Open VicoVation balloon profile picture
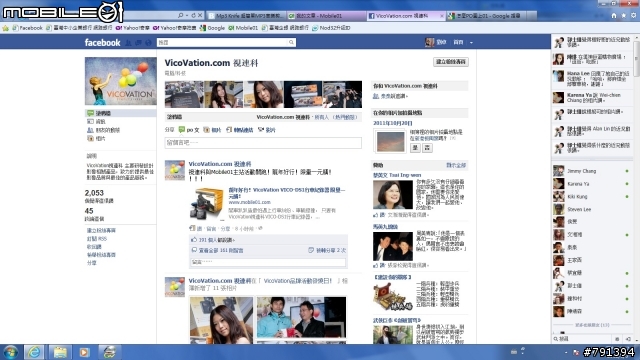 [120, 81]
